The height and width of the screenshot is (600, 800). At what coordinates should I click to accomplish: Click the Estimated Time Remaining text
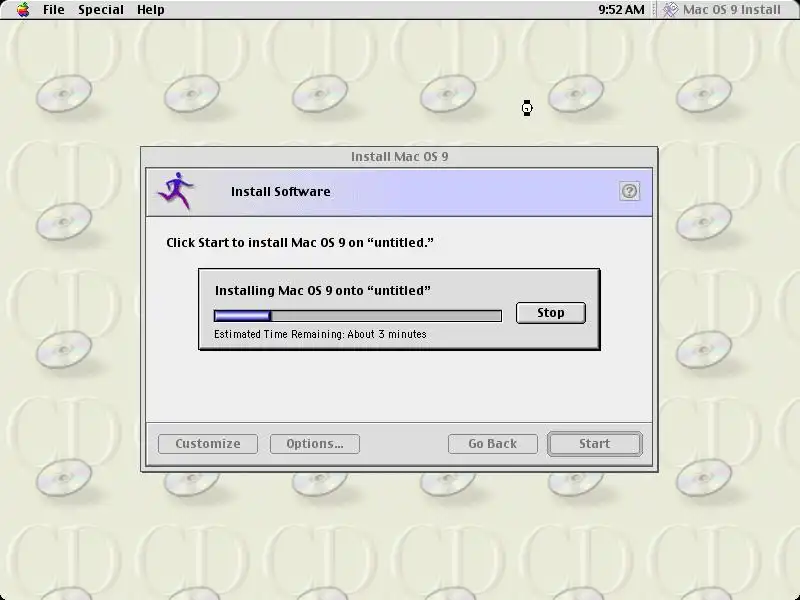pyautogui.click(x=320, y=334)
